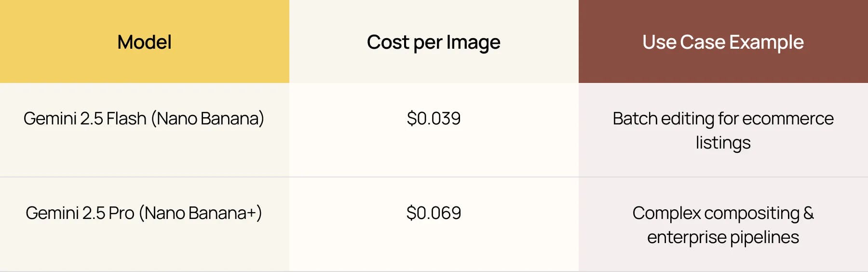Click the (Nano Banana+) label in second row

200,213
